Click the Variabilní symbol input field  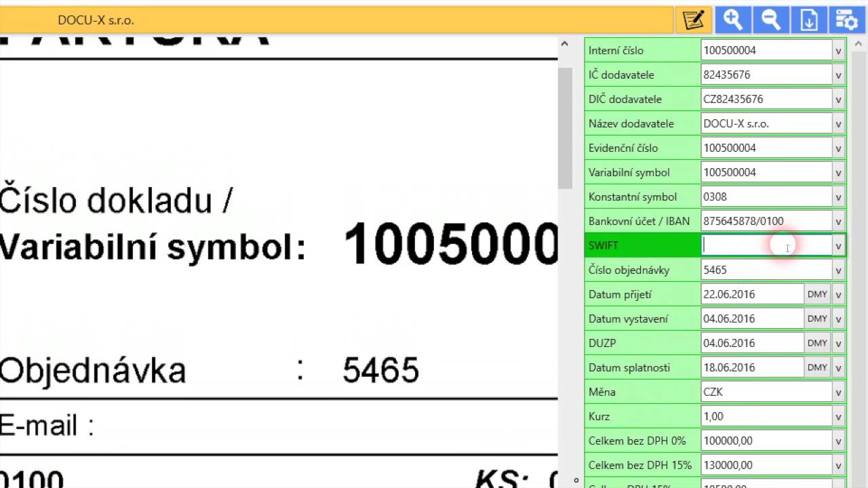point(766,172)
